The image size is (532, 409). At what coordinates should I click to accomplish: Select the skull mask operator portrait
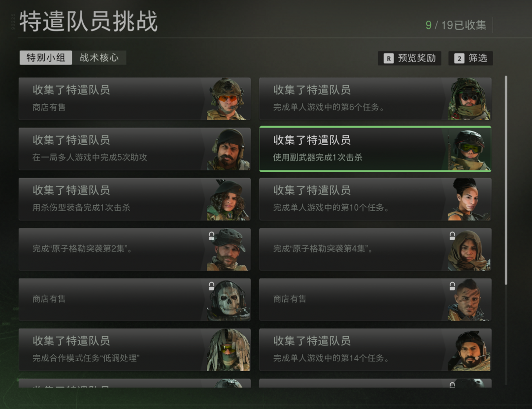coord(228,299)
